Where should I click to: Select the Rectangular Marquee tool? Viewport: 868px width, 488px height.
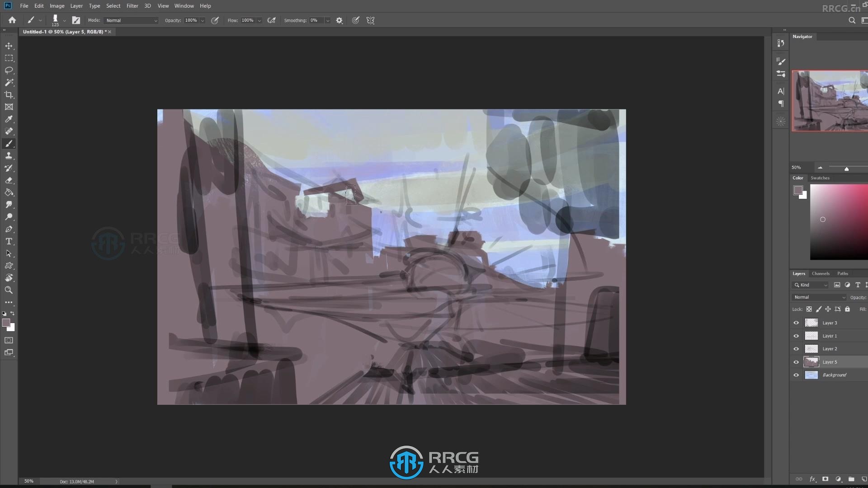point(9,58)
